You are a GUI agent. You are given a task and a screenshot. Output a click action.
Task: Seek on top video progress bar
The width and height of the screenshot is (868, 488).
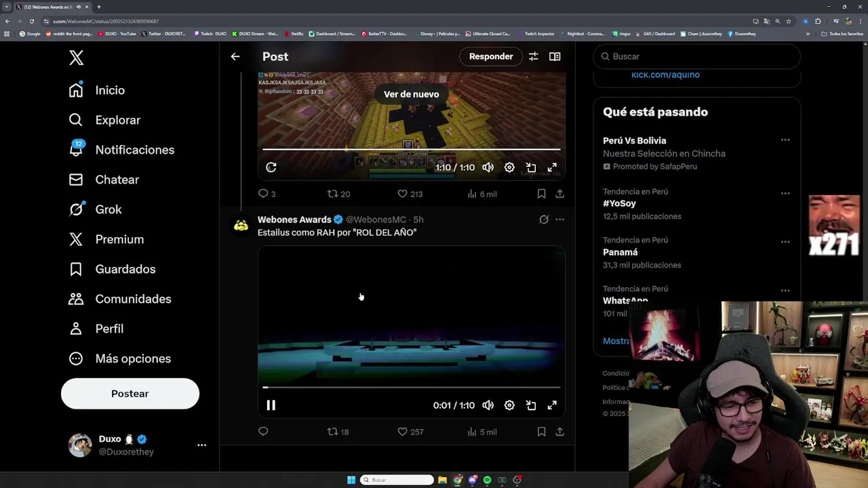[412, 149]
